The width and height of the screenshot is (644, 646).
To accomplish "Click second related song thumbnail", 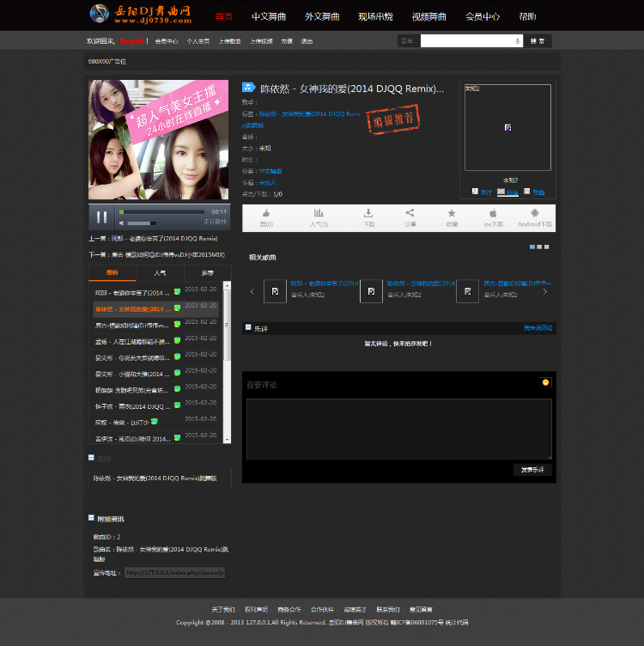I will point(372,291).
